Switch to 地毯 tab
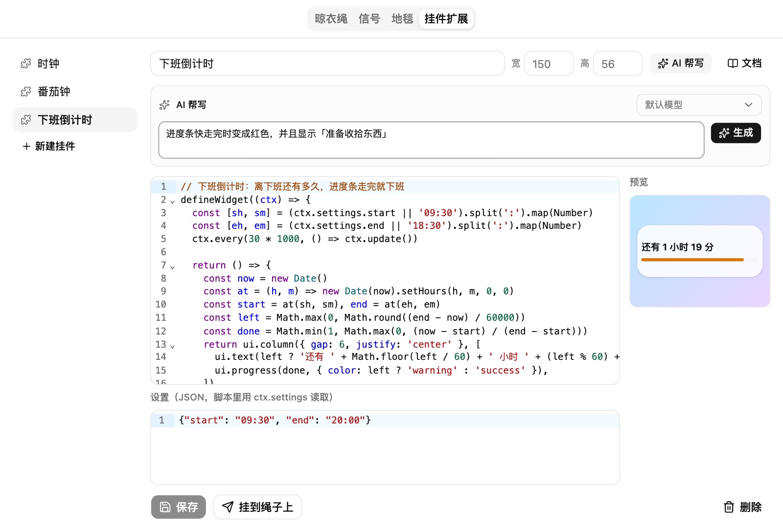This screenshot has height=532, width=783. click(x=402, y=19)
